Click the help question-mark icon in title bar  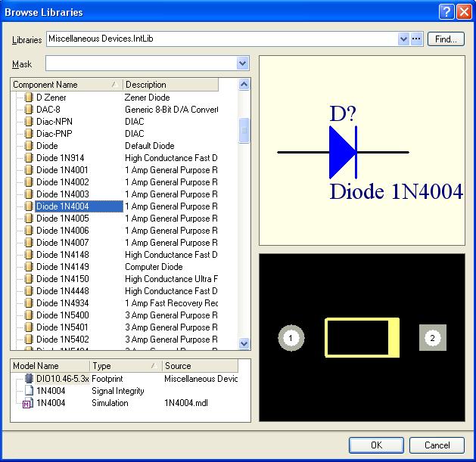(x=446, y=12)
